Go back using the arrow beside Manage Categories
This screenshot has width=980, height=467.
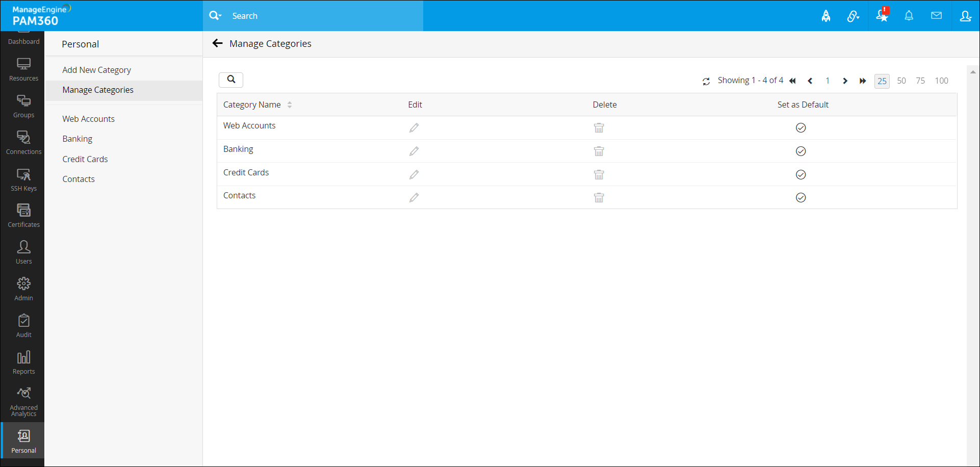[x=218, y=43]
